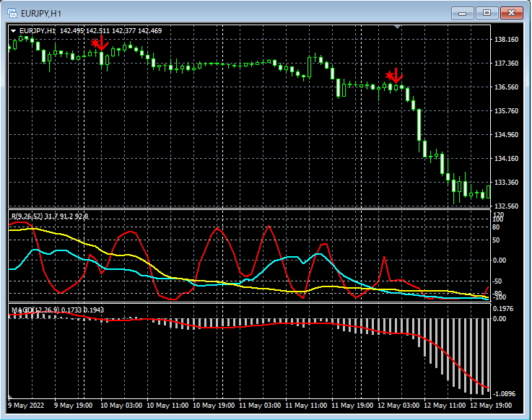Click the MACD(12,26,9) indicator label
This screenshot has height=420, width=532.
tap(34, 310)
